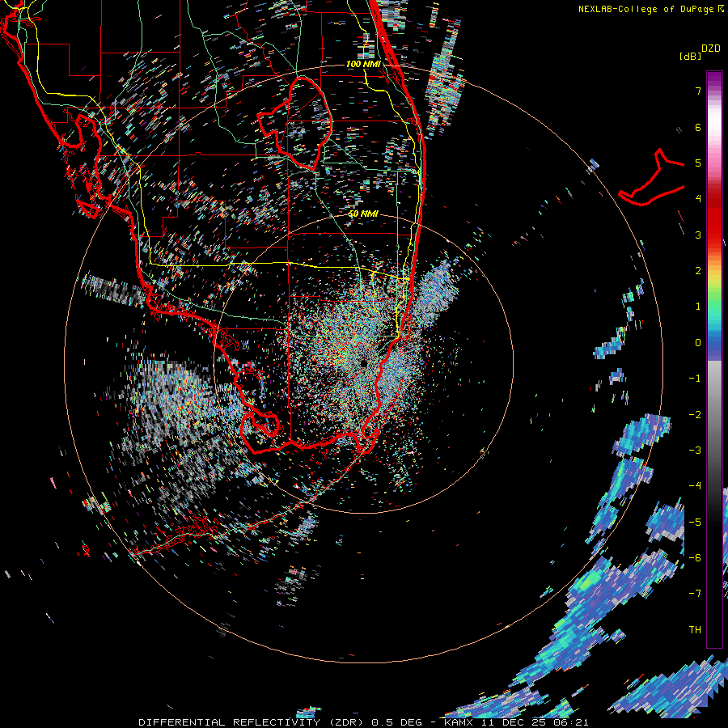Screen dimensions: 728x728
Task: Click the 0.5 DEG elevation text
Action: tap(396, 722)
